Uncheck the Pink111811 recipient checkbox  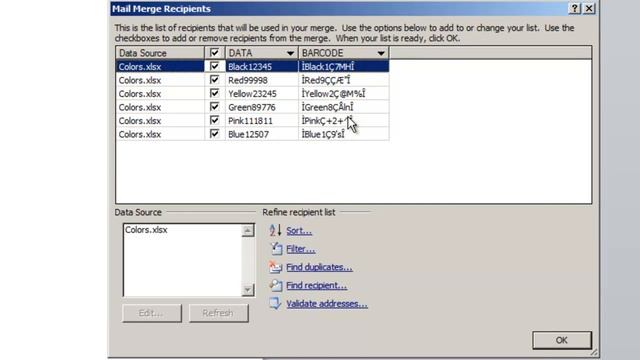coord(214,120)
